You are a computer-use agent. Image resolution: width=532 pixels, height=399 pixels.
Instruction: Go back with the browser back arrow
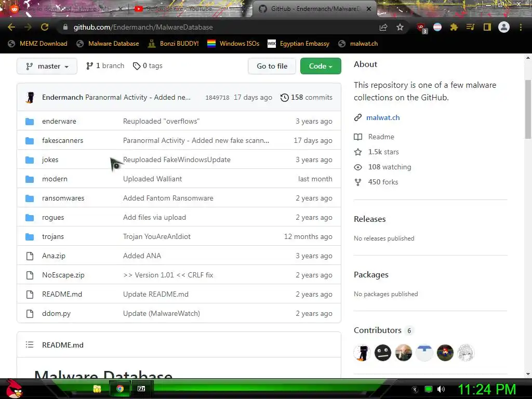(11, 27)
